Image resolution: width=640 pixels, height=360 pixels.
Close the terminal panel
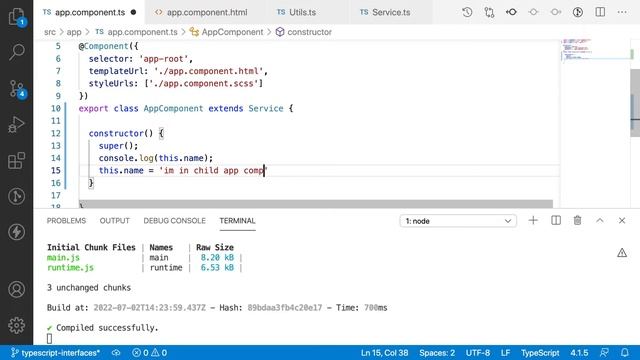point(622,220)
